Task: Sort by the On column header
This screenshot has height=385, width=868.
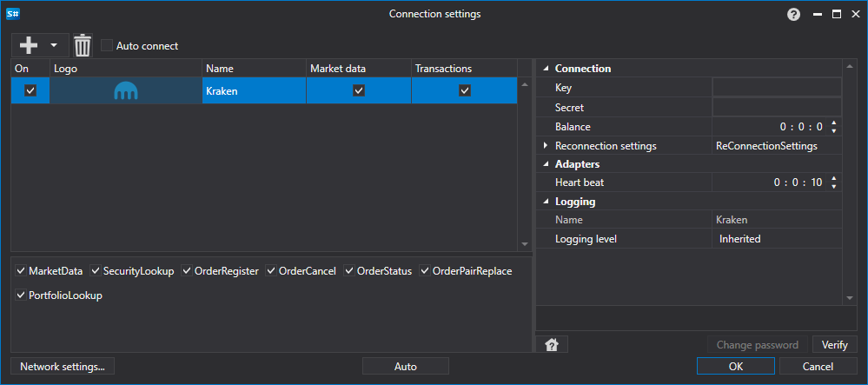Action: point(30,69)
